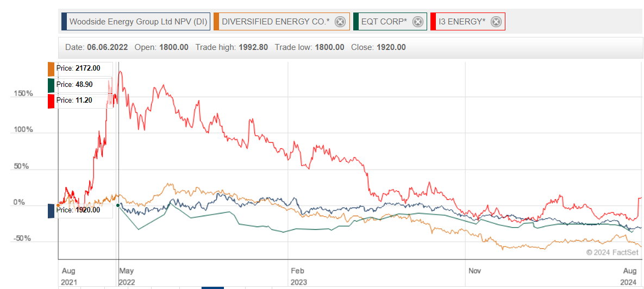Viewport: 644px width, 289px height.
Task: Click the Nov x-axis label
Action: tap(474, 271)
